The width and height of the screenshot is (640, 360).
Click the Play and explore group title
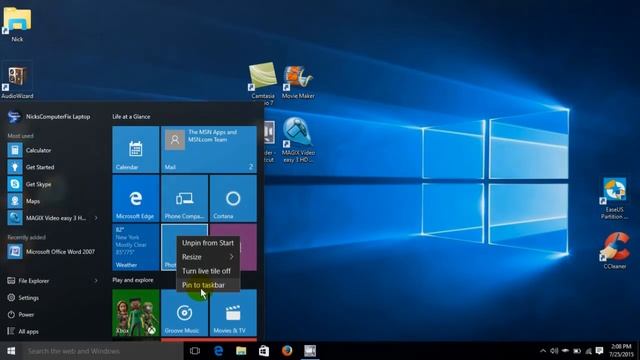tap(133, 280)
